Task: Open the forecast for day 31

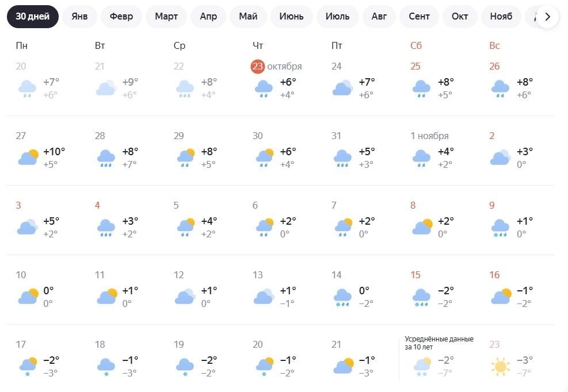Action: 337,136
